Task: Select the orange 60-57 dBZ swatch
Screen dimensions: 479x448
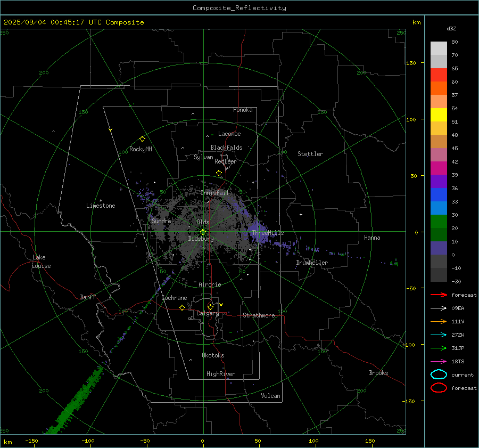Action: click(x=439, y=88)
